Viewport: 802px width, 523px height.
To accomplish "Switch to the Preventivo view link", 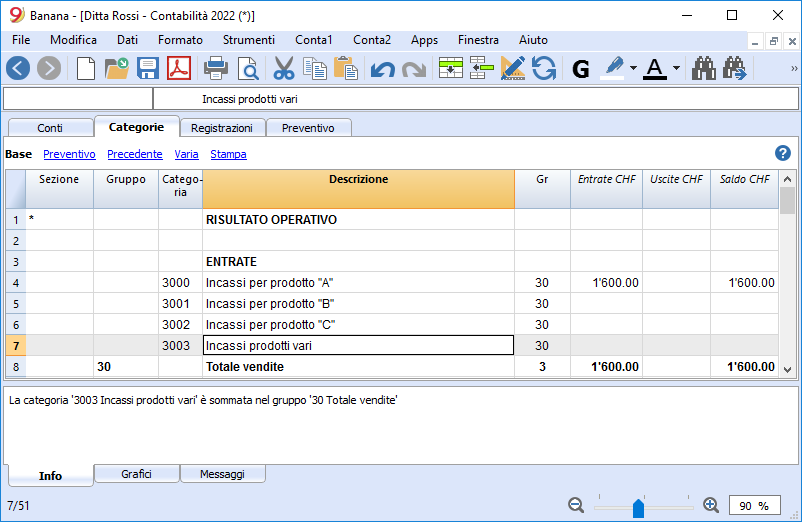I will tap(69, 154).
